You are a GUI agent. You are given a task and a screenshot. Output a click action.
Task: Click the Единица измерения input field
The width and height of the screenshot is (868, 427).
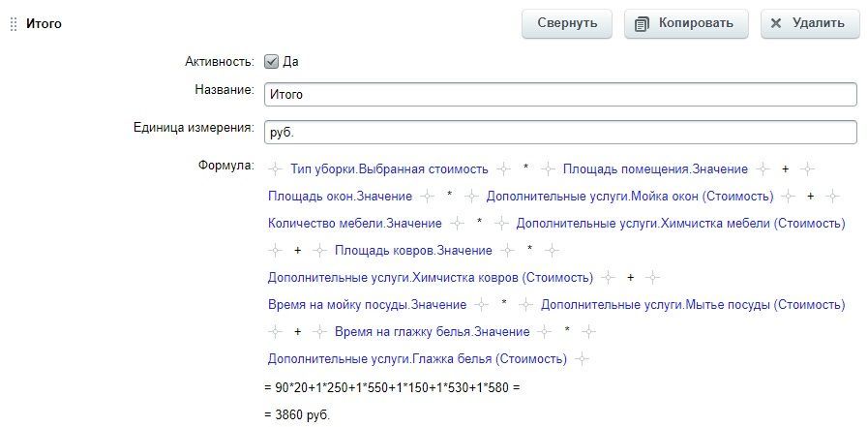pos(561,133)
